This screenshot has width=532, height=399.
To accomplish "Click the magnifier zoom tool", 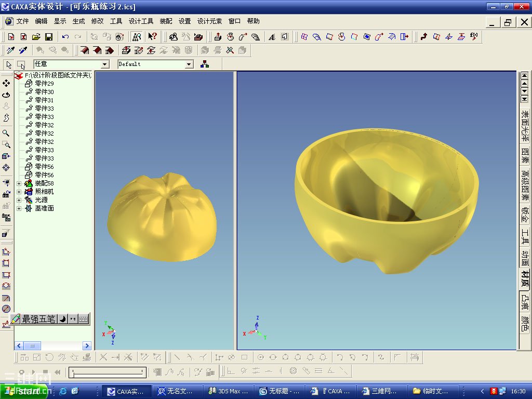I will click(x=6, y=132).
